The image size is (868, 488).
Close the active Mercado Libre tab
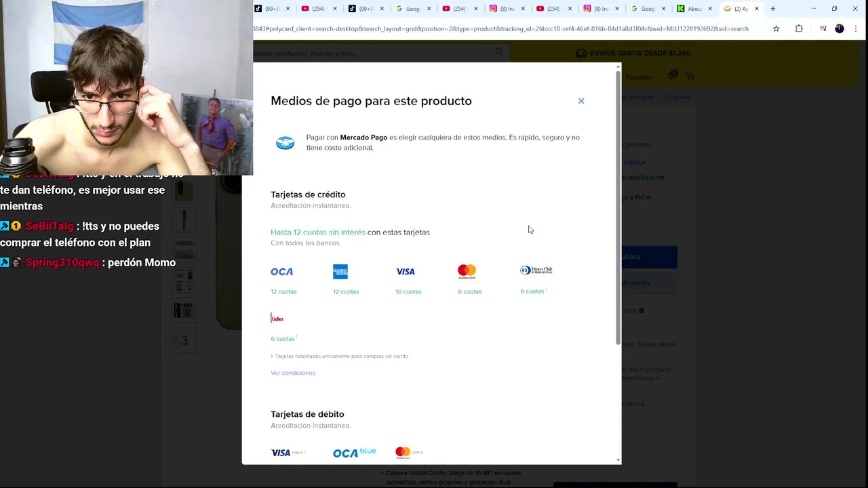(x=757, y=9)
